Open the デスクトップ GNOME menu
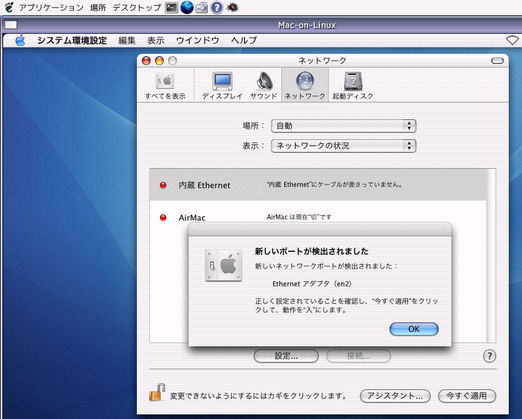522x419 pixels. click(x=137, y=7)
